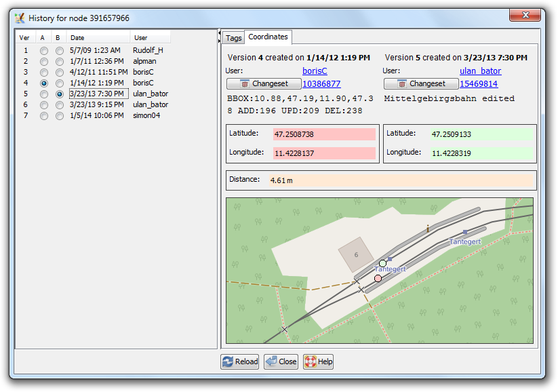The image size is (558, 392).
Task: Set version 5 radio in column B
Action: tap(60, 94)
